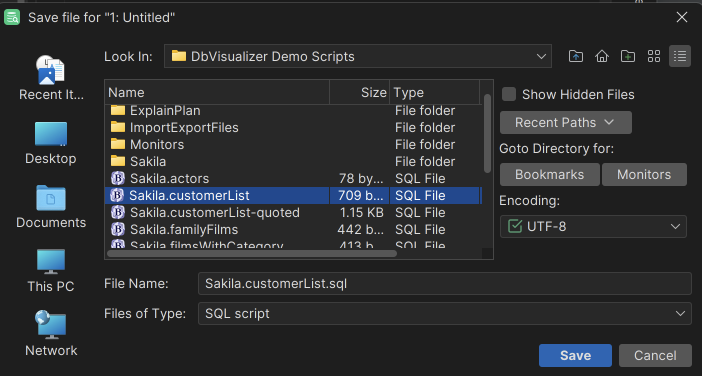702x376 pixels.
Task: Open Files of Type SQL script dropdown
Action: 445,313
